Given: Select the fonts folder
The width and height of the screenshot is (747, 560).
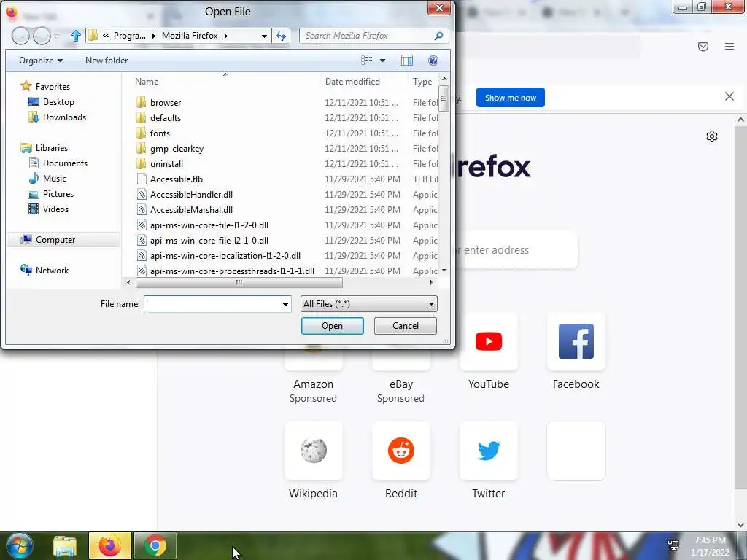Looking at the screenshot, I should pos(160,133).
